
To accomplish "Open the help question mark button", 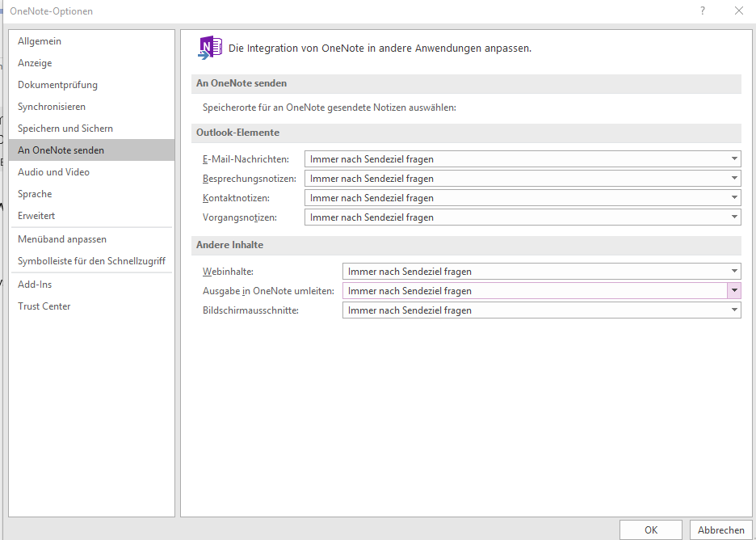I will 703,11.
